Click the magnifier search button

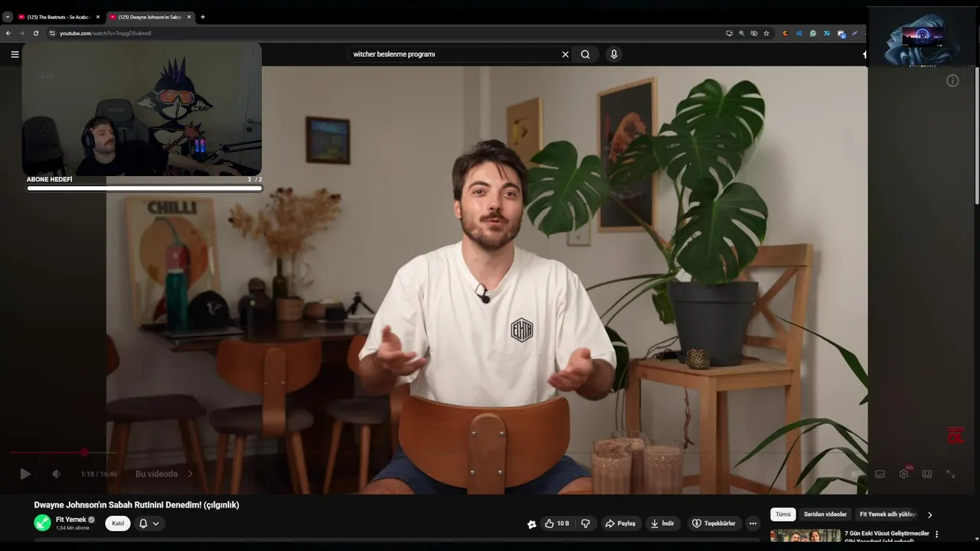tap(586, 54)
